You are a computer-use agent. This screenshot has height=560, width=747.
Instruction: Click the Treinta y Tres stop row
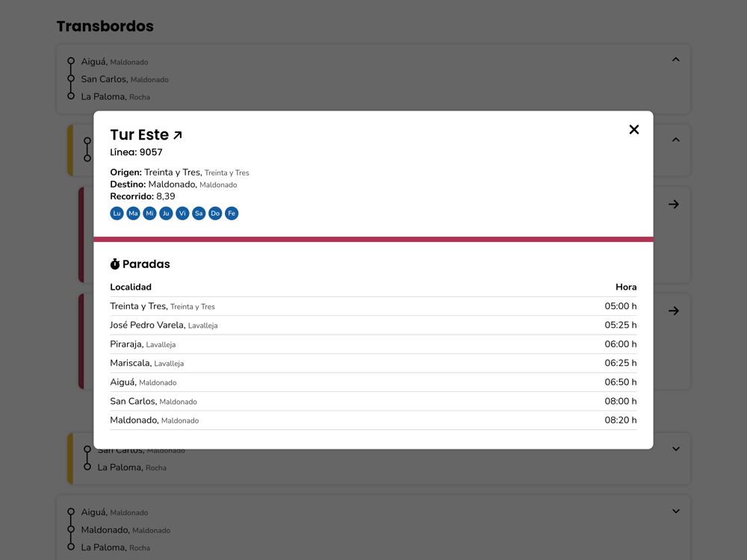click(373, 306)
